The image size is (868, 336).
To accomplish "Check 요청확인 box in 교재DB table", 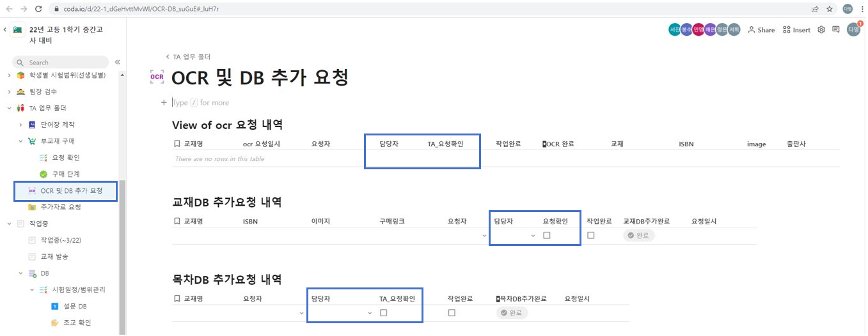I will click(546, 235).
